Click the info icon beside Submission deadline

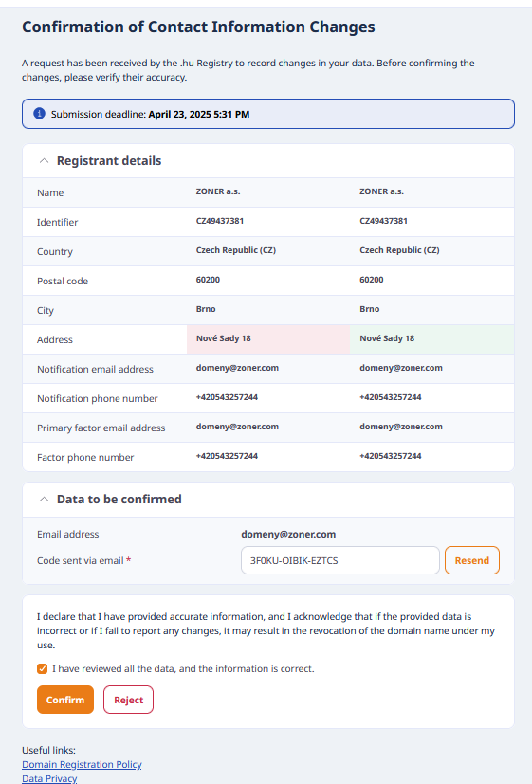(39, 114)
